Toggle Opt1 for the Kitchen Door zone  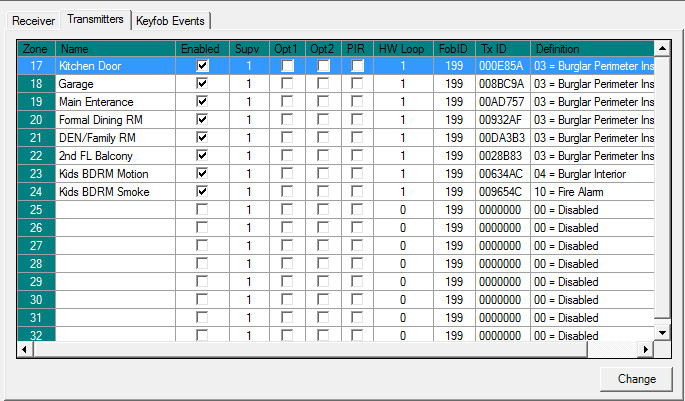(288, 66)
